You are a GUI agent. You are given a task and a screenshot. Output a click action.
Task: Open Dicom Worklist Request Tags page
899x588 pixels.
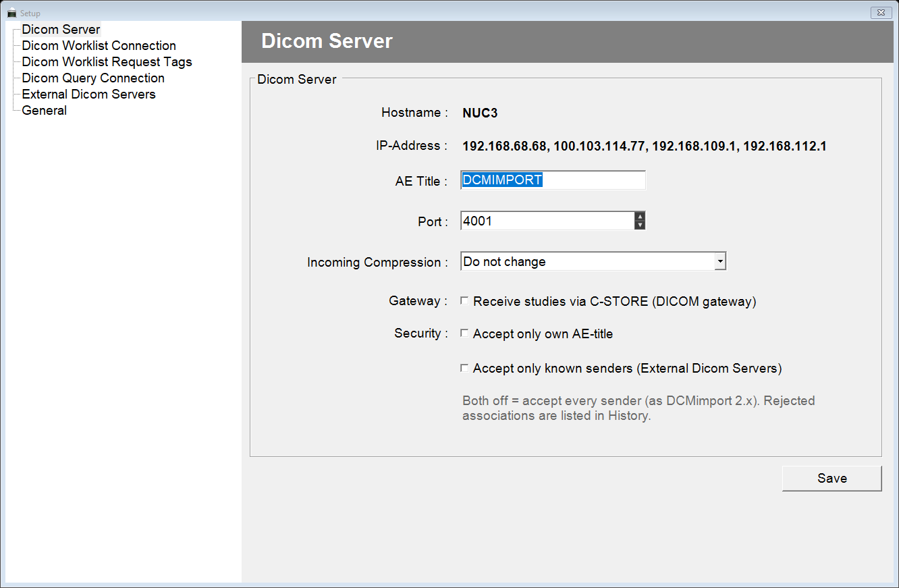pos(107,62)
